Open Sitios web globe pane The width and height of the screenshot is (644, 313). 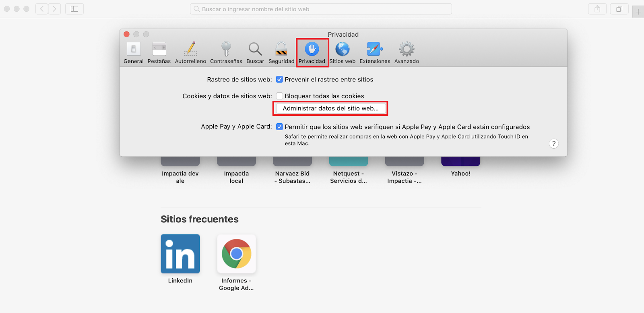coord(342,53)
